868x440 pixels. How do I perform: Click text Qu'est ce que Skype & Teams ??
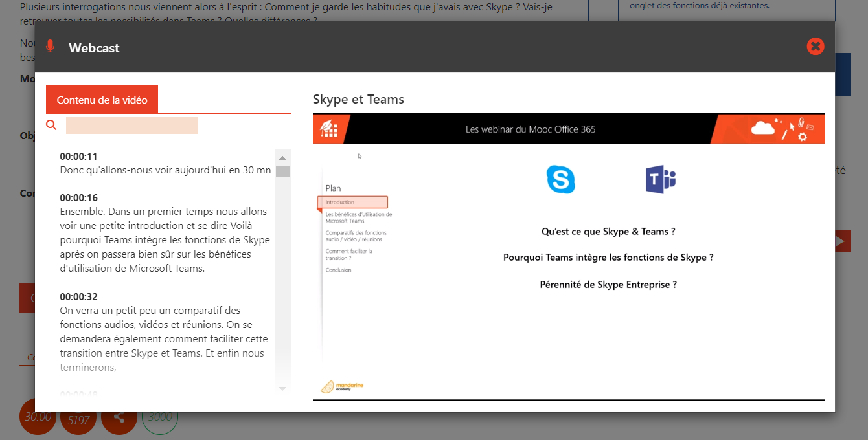[608, 232]
